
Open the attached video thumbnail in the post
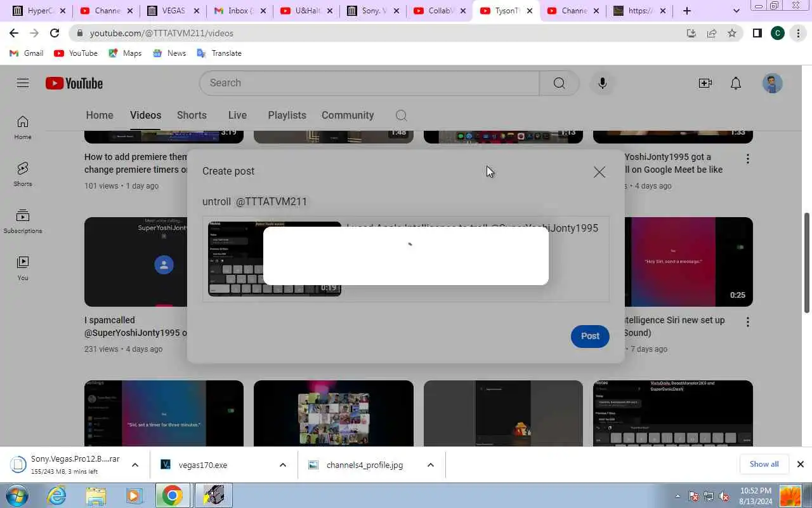click(x=275, y=258)
